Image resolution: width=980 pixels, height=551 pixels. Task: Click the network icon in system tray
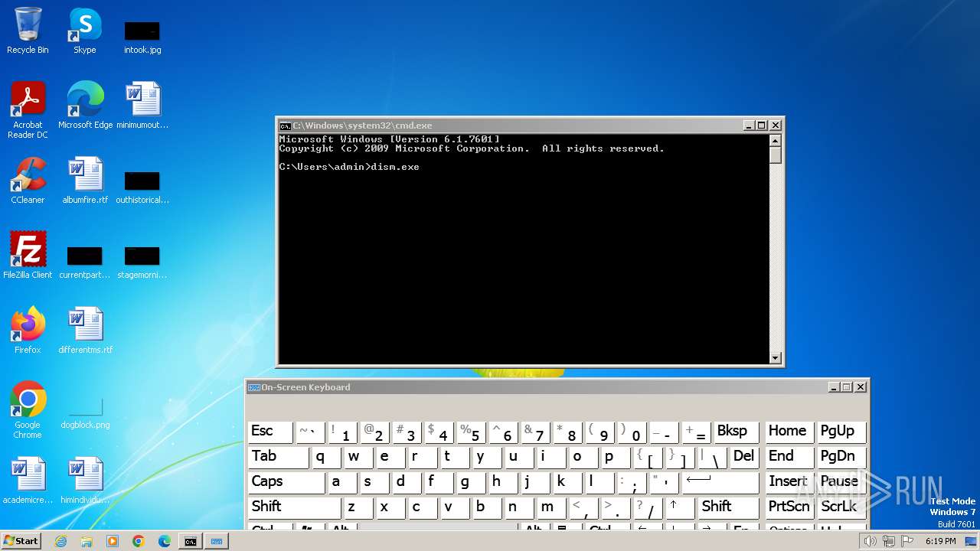pyautogui.click(x=888, y=541)
